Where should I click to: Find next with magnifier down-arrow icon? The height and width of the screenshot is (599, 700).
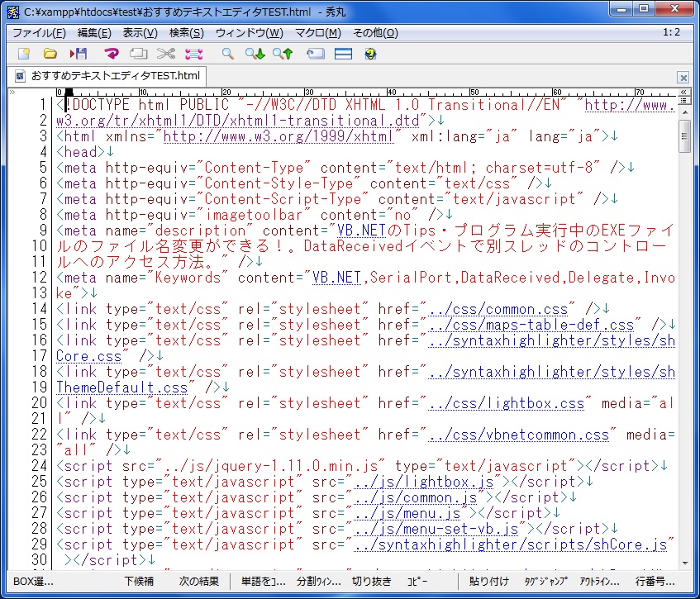[x=255, y=54]
